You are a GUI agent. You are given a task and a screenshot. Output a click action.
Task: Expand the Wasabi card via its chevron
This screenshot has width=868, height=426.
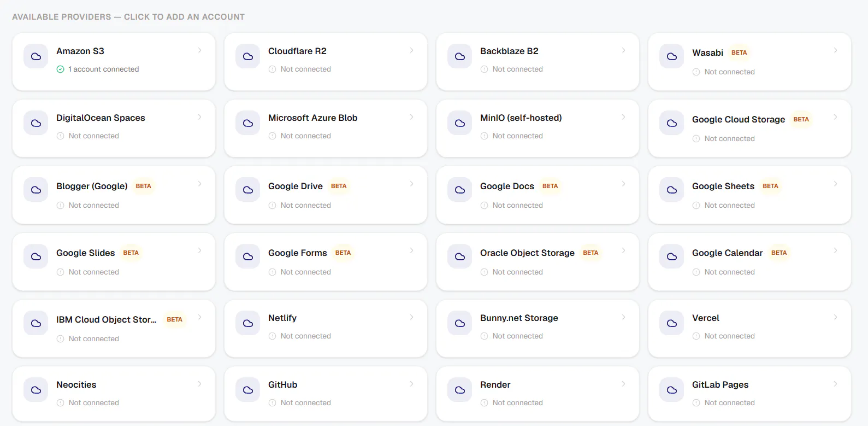coord(836,50)
